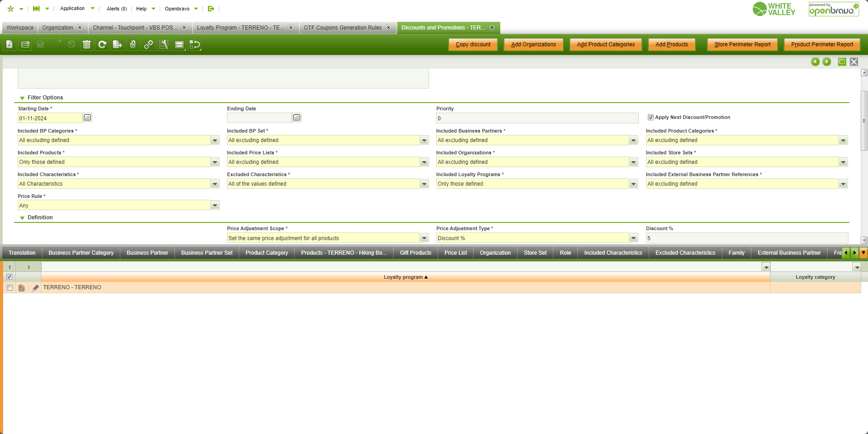Open Included Store Sets dropdown
Screen dimensions: 868x434
pyautogui.click(x=843, y=162)
